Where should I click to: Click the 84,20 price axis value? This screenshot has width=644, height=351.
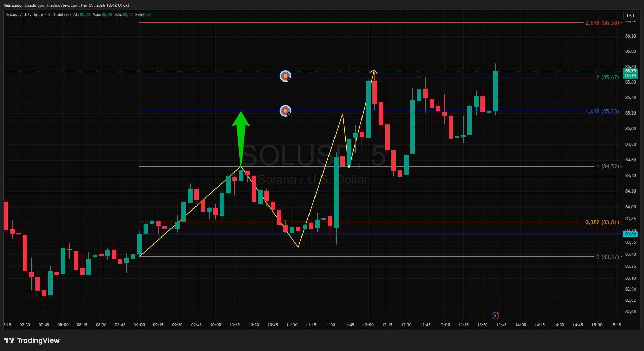pos(631,191)
